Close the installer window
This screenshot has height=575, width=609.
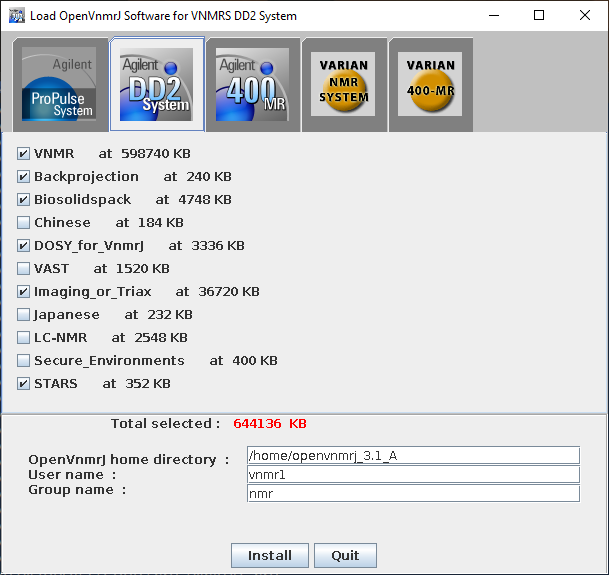585,16
